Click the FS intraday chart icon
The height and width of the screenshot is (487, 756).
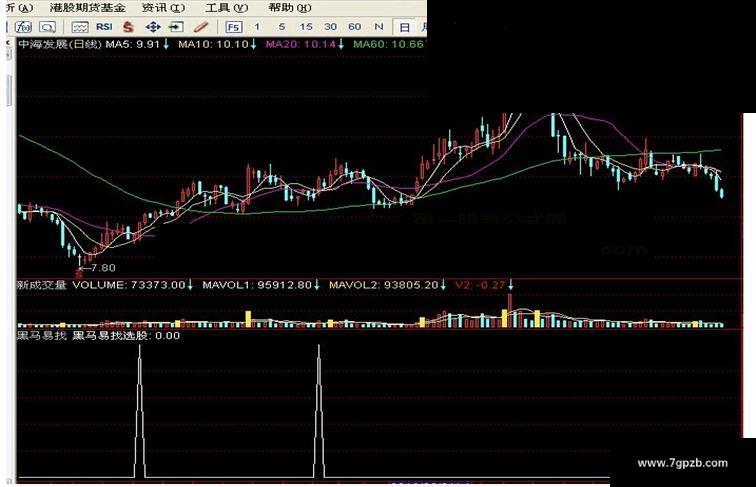click(x=234, y=27)
